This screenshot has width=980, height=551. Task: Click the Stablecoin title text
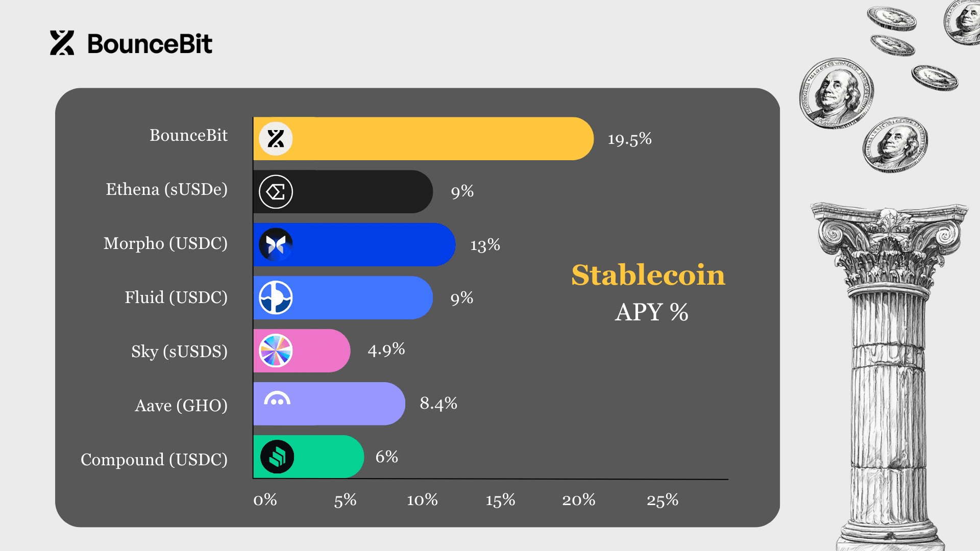[x=648, y=275]
